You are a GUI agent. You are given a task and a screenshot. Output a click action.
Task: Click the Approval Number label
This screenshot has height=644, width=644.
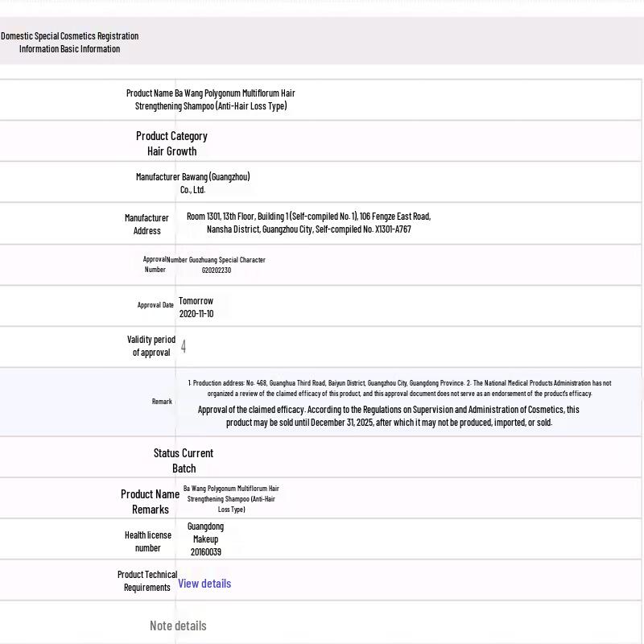[155, 265]
